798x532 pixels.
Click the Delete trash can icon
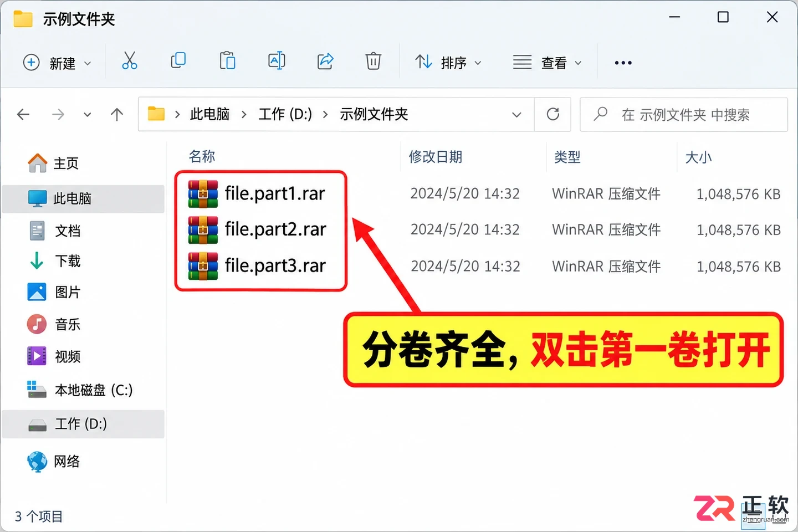[x=374, y=61]
